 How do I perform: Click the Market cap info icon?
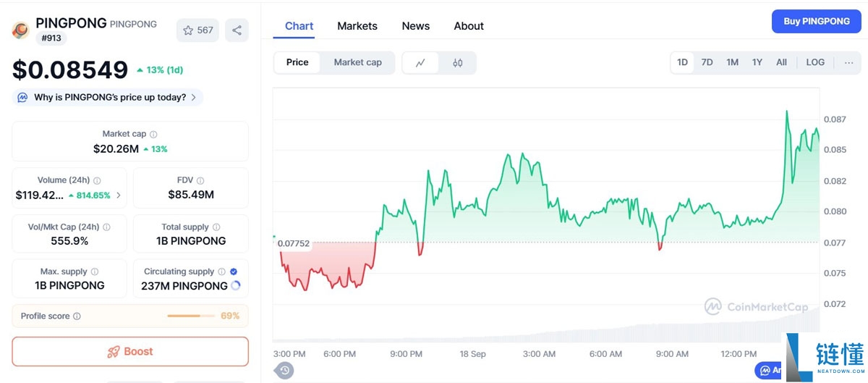(153, 134)
